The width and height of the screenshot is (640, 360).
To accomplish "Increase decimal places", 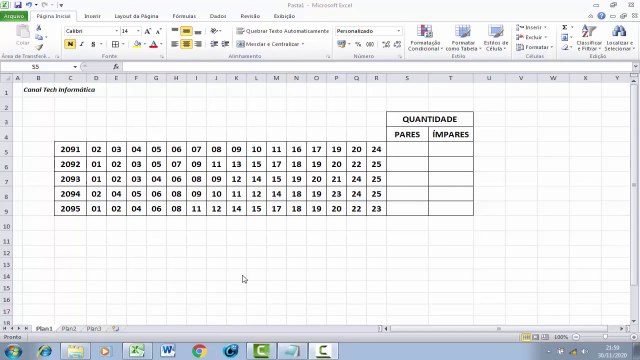I will click(x=386, y=44).
